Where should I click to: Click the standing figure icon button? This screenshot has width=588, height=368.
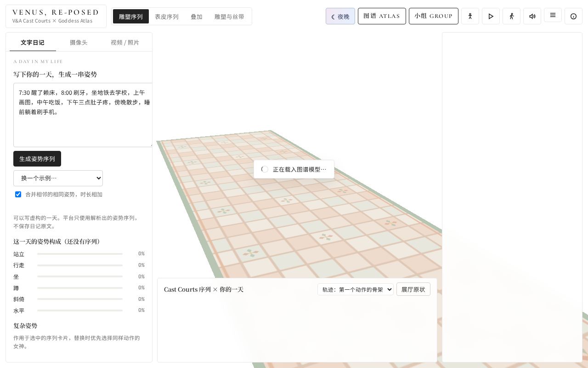point(470,16)
